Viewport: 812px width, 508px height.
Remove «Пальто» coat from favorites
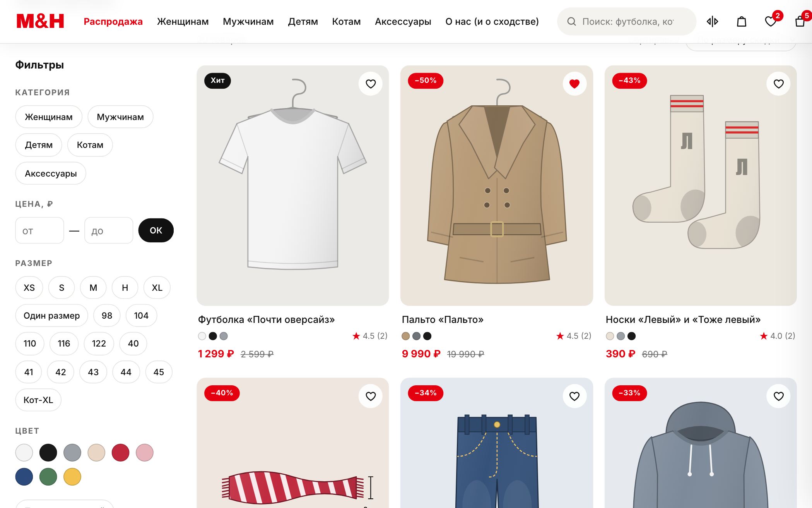574,84
